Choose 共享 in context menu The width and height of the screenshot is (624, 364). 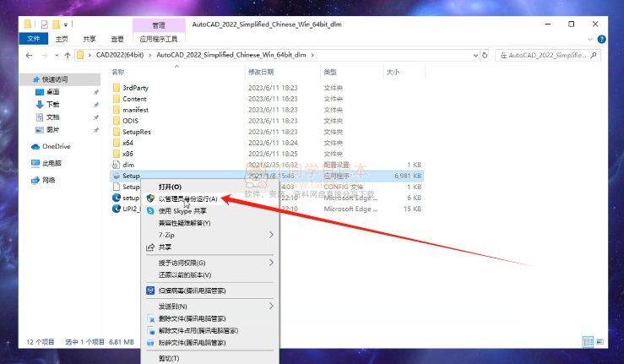[x=165, y=247]
